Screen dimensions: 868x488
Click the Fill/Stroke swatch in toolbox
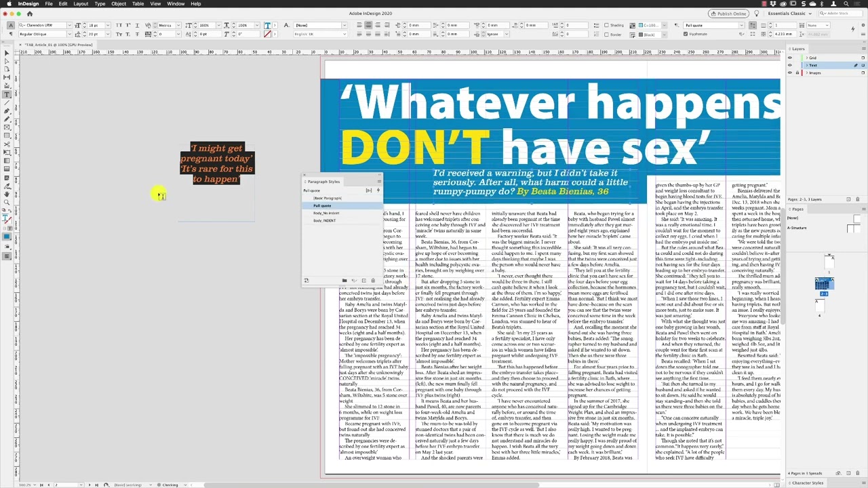click(7, 220)
